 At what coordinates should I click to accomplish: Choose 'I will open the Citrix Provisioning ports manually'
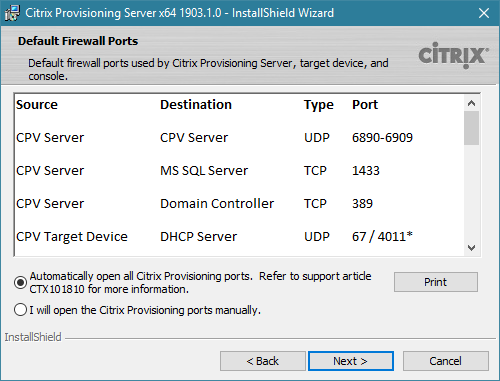click(20, 310)
